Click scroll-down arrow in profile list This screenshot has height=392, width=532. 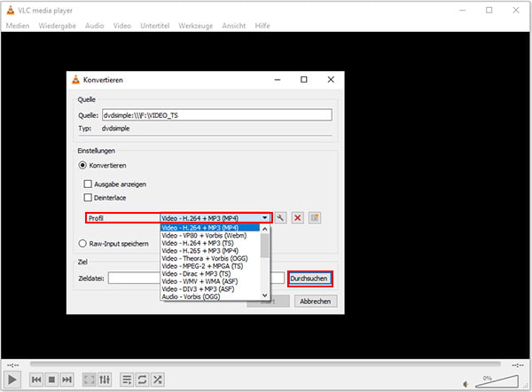[x=265, y=295]
